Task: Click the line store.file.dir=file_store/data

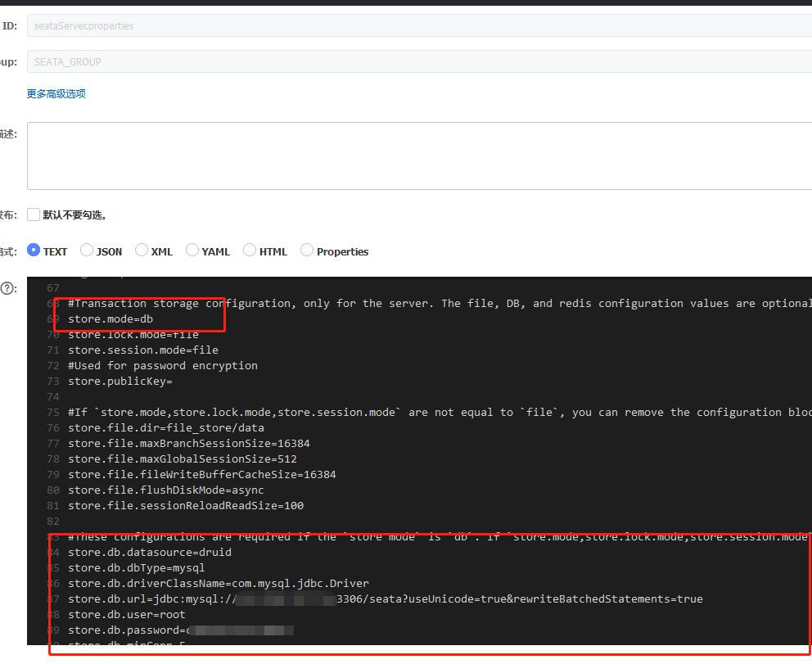Action: [x=165, y=428]
